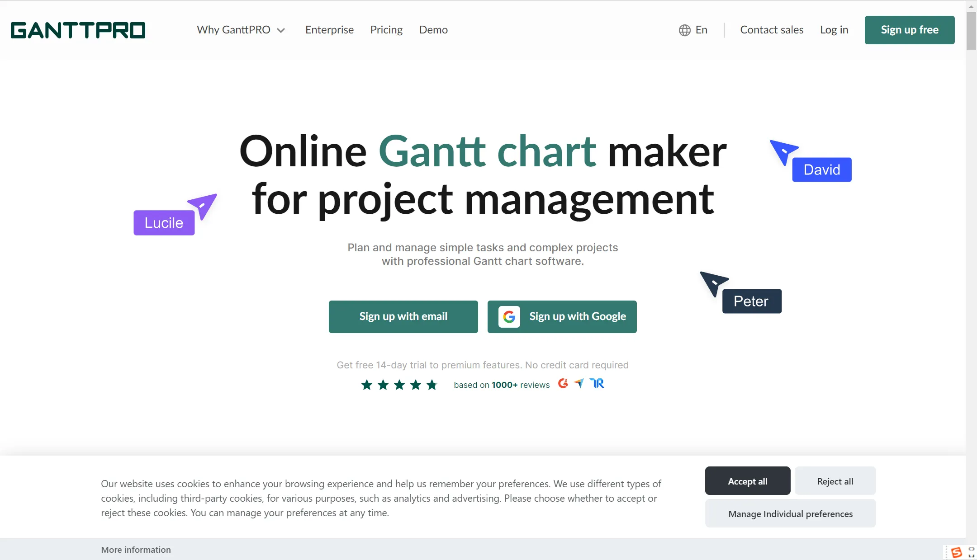Click the Contact sales link
The image size is (977, 560).
coord(772,30)
